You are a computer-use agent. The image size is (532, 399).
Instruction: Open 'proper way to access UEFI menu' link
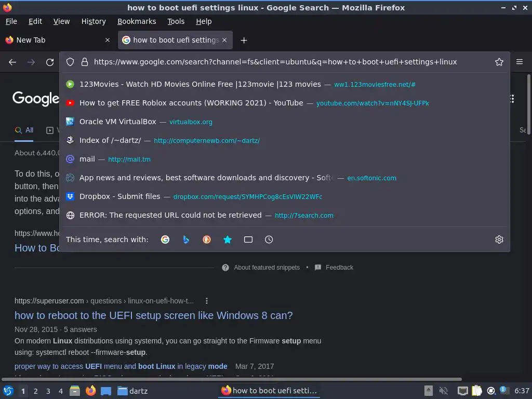[121, 366]
